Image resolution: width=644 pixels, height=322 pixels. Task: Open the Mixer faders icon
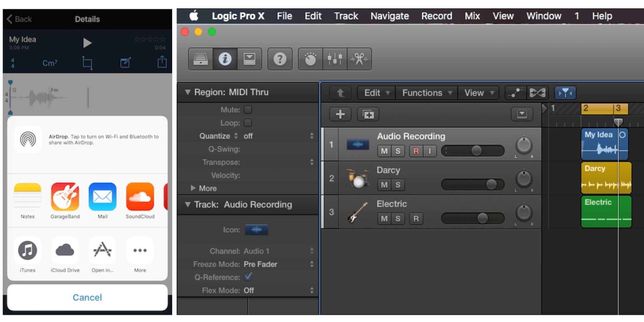[x=335, y=59]
